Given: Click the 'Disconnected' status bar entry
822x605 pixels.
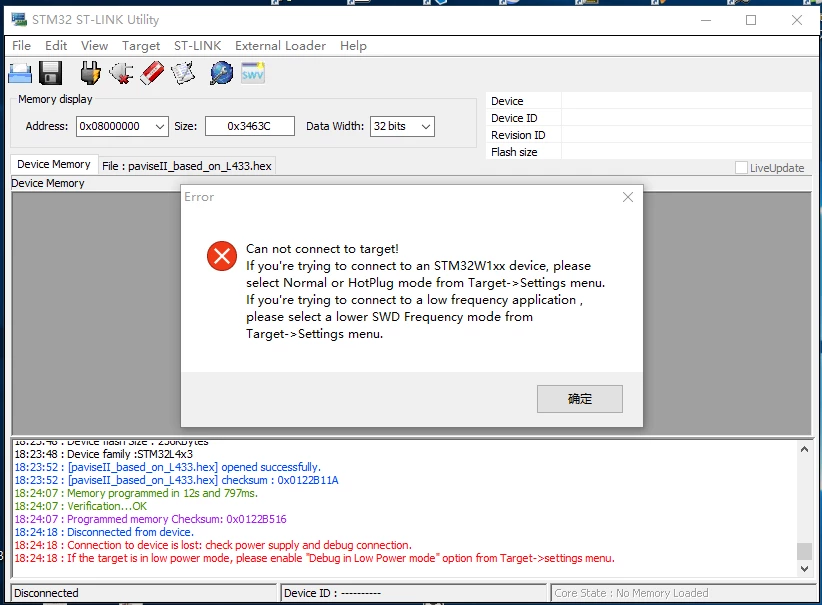Looking at the screenshot, I should coord(143,593).
